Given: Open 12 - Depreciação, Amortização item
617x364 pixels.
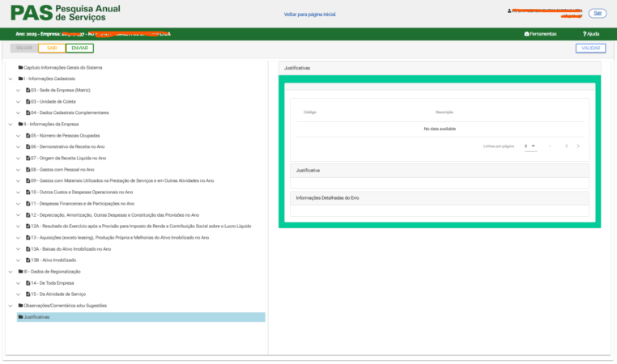Looking at the screenshot, I should click(x=115, y=215).
